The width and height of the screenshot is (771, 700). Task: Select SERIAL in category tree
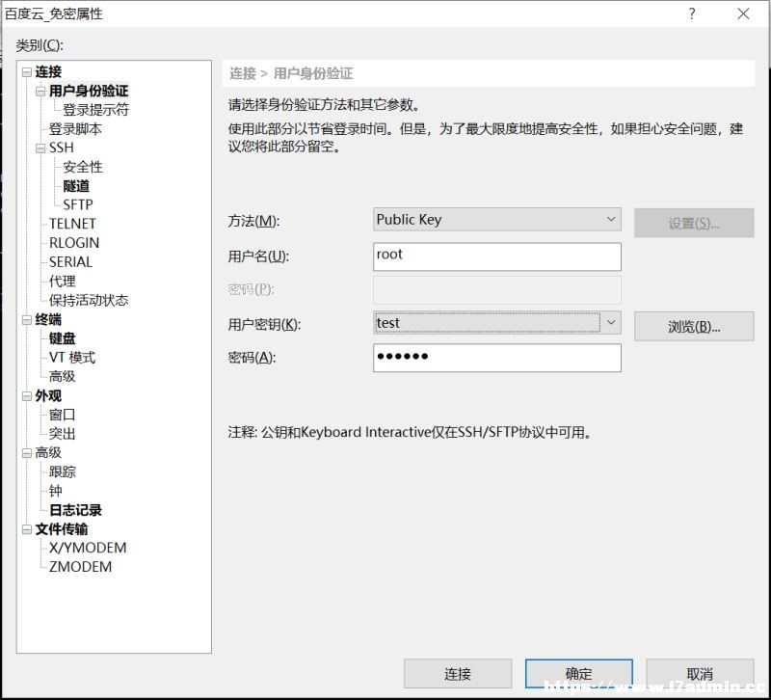pos(70,262)
